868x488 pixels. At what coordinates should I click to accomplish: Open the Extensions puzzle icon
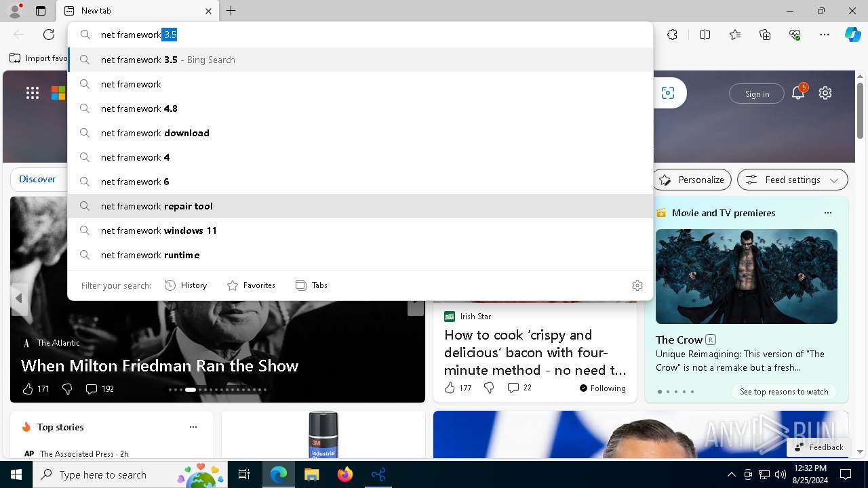tap(672, 35)
